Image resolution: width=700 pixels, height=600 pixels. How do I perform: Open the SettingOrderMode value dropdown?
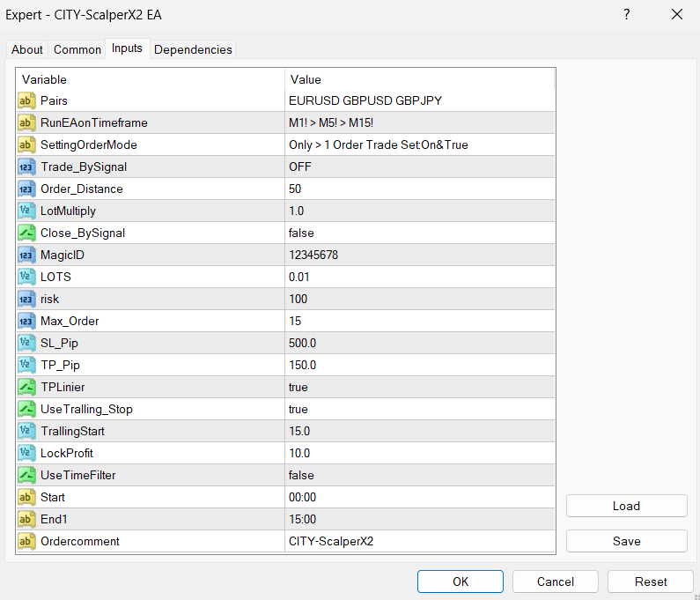[x=419, y=144]
